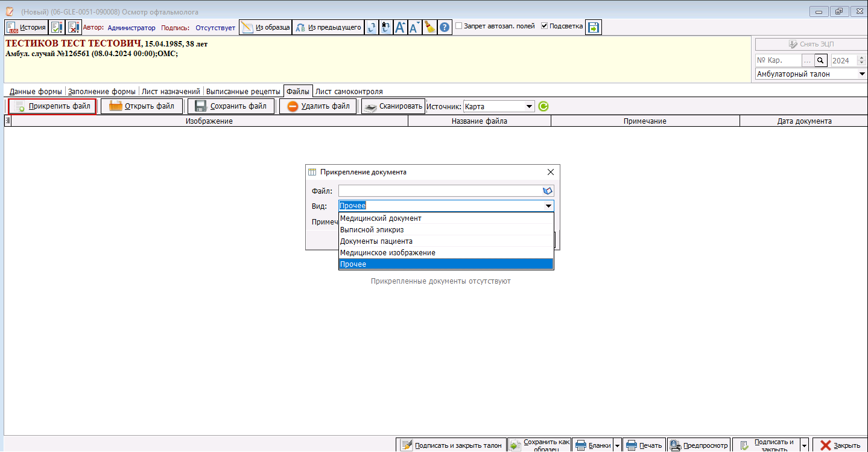Image resolution: width=868 pixels, height=452 pixels.
Task: Click the Прикрепить файл button
Action: pyautogui.click(x=52, y=106)
